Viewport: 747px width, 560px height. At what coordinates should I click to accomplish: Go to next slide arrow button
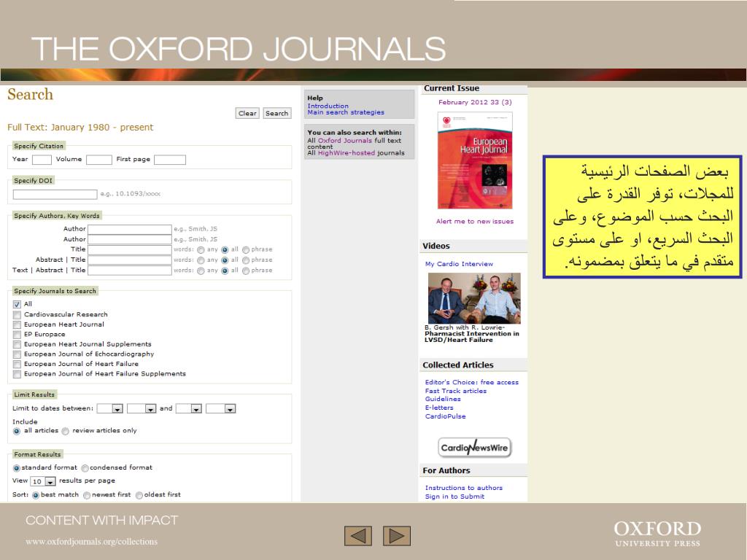[x=396, y=536]
